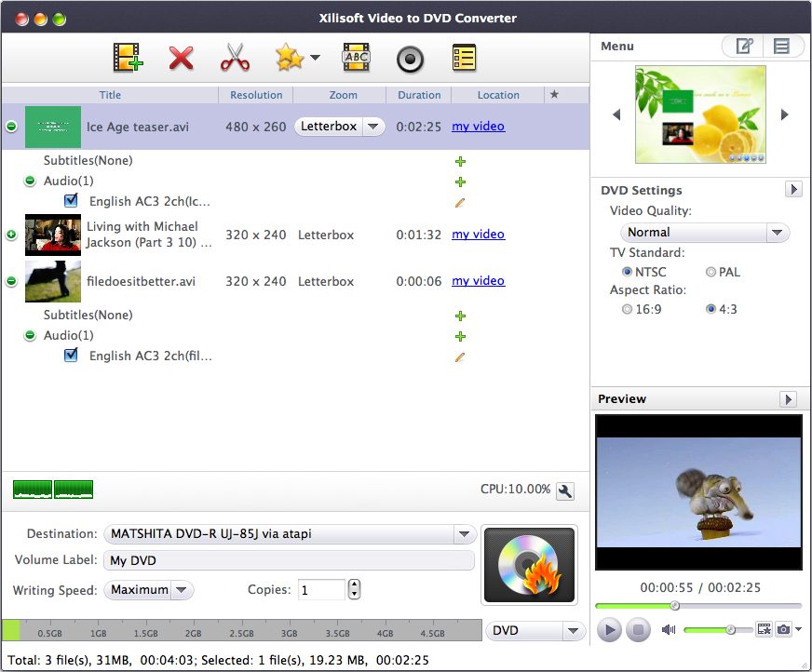Open the Video Quality Normal dropdown
The width and height of the screenshot is (812, 672).
coord(705,233)
